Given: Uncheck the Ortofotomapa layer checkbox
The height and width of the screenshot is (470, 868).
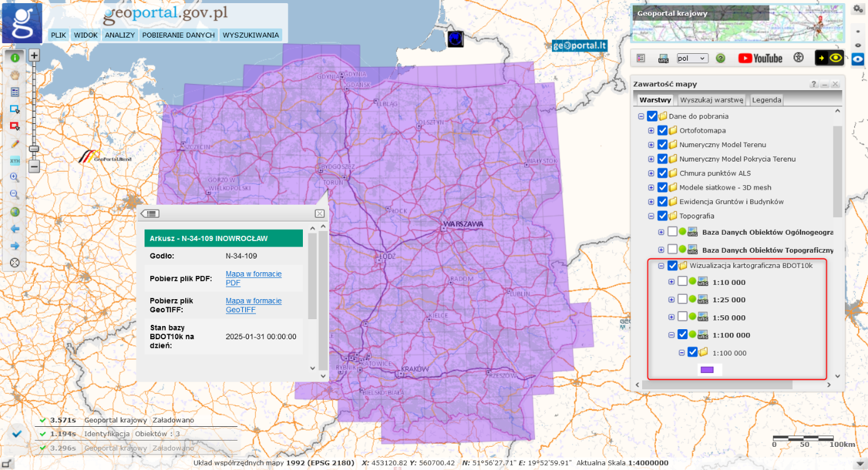Looking at the screenshot, I should click(662, 130).
